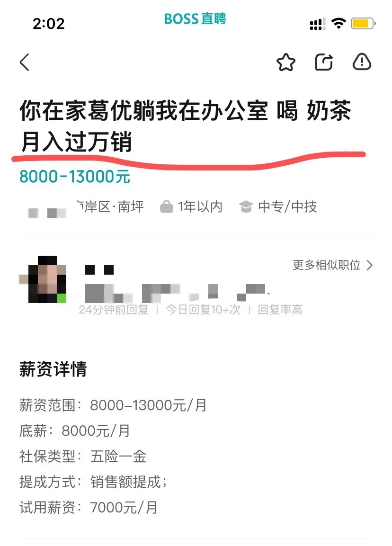Tap the 8000-13000元 salary text
The height and width of the screenshot is (546, 392).
pos(75,176)
